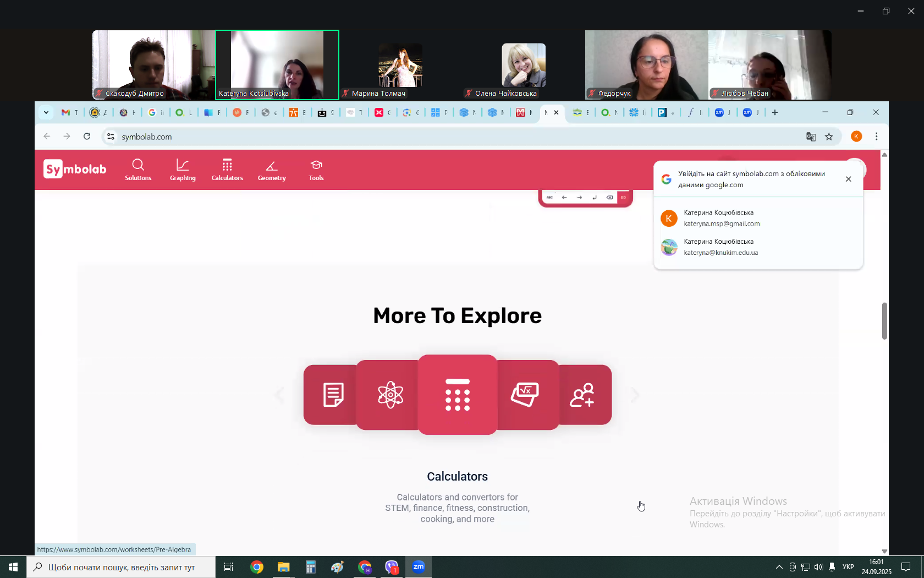Click the Google Translate icon in address bar
This screenshot has width=924, height=578.
click(x=811, y=137)
